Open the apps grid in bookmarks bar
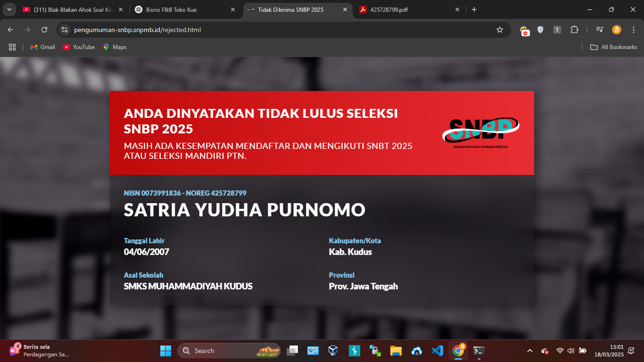 click(12, 47)
